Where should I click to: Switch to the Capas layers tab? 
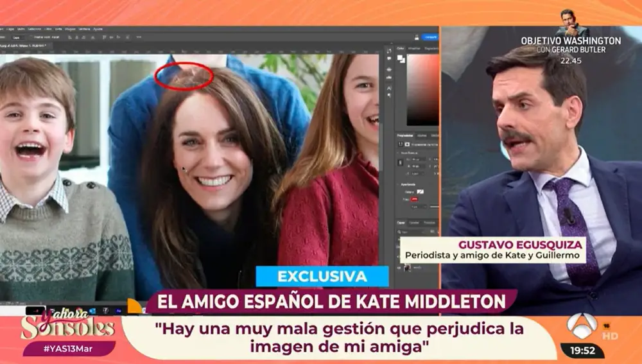click(x=401, y=223)
